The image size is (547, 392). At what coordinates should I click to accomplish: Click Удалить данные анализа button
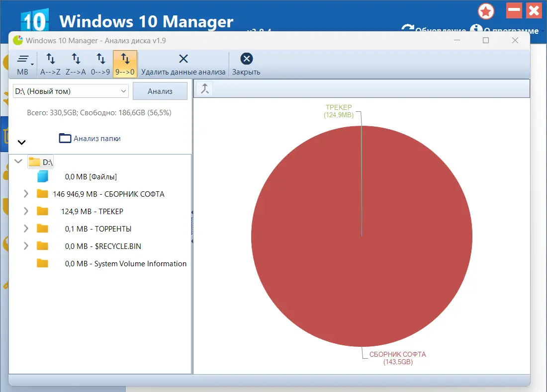tap(183, 64)
